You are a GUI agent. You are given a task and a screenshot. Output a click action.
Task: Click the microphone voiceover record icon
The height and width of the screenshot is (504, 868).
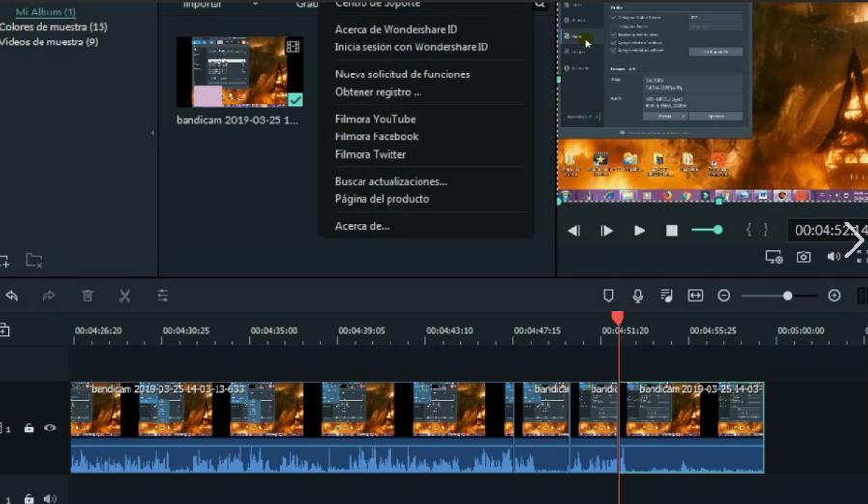point(638,296)
